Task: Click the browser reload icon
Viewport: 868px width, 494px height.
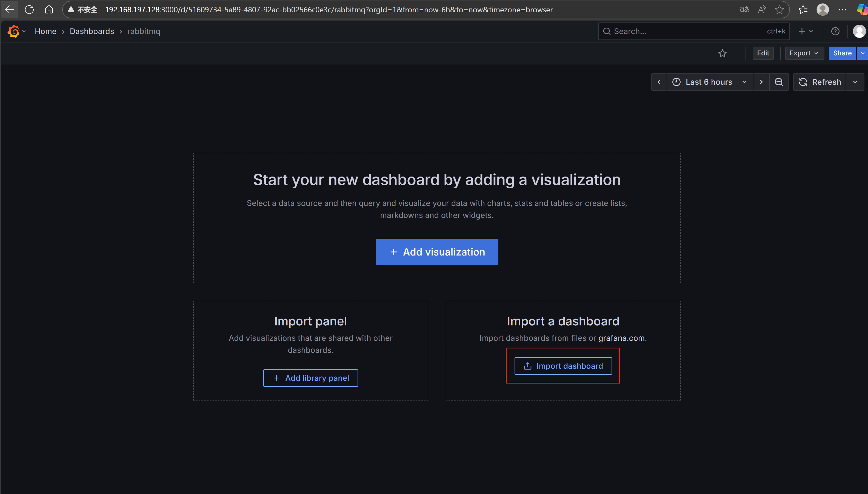Action: tap(30, 10)
